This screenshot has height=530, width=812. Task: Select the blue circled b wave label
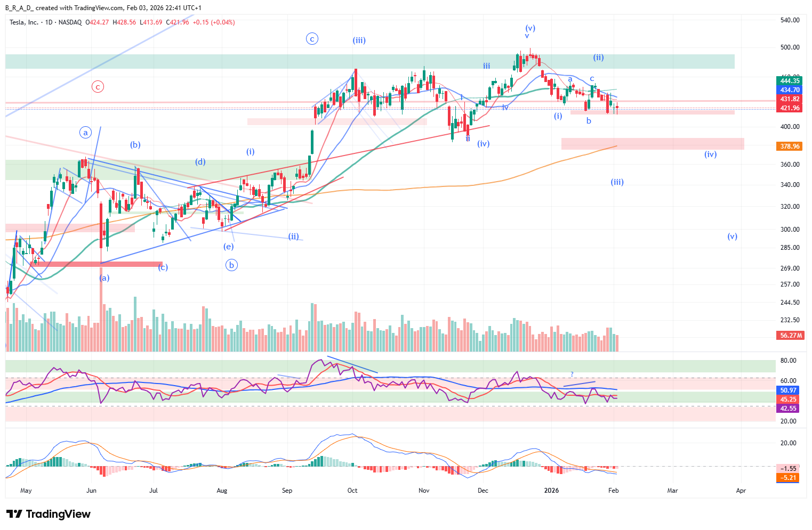click(231, 265)
